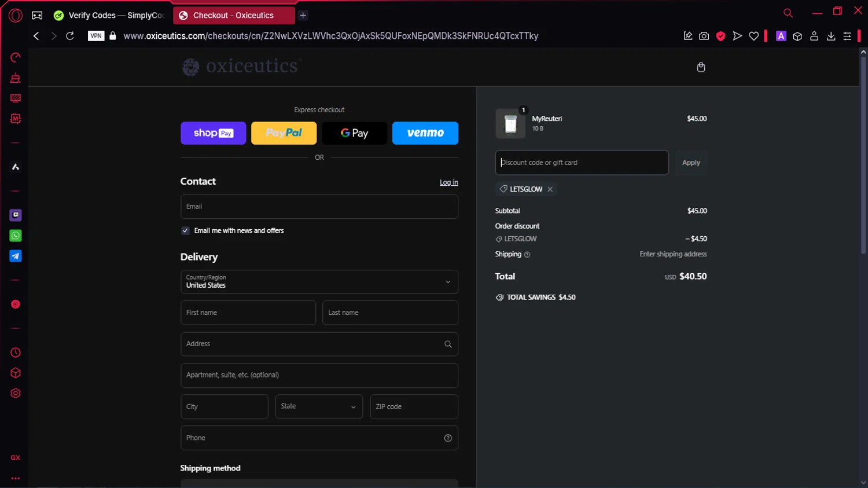This screenshot has width=868, height=488.
Task: Pay with PayPal express checkout
Action: click(284, 133)
